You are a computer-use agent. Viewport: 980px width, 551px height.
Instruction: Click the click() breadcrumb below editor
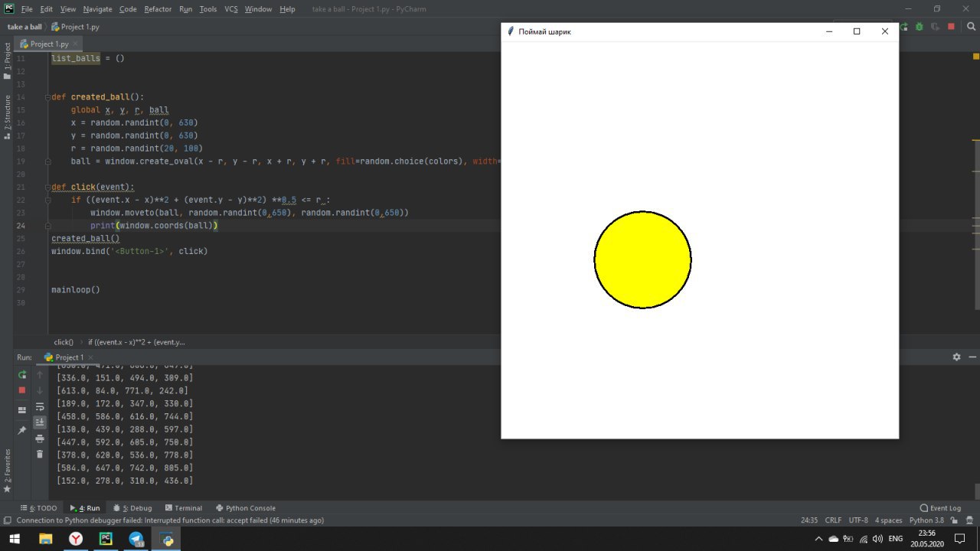coord(64,342)
